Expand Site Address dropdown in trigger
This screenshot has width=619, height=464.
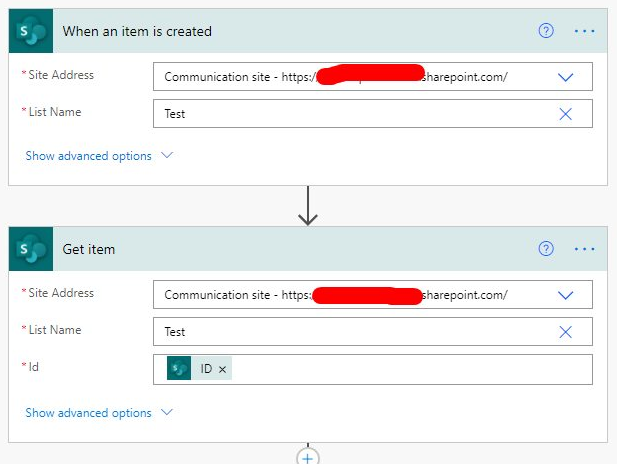565,77
